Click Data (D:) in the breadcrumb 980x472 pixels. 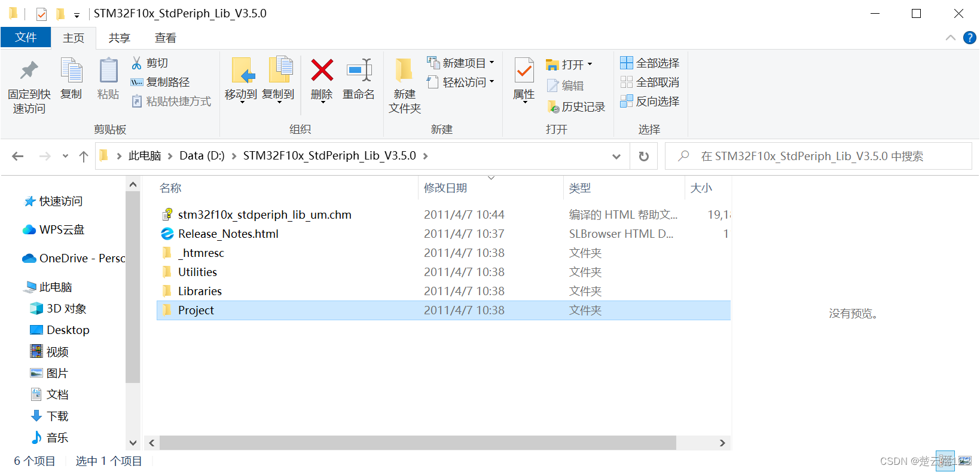tap(202, 156)
